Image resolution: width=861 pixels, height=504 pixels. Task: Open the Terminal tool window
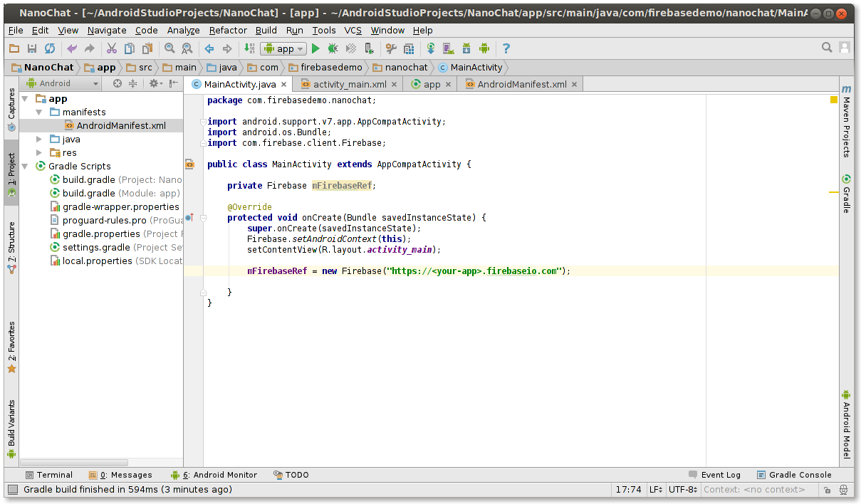coord(48,475)
